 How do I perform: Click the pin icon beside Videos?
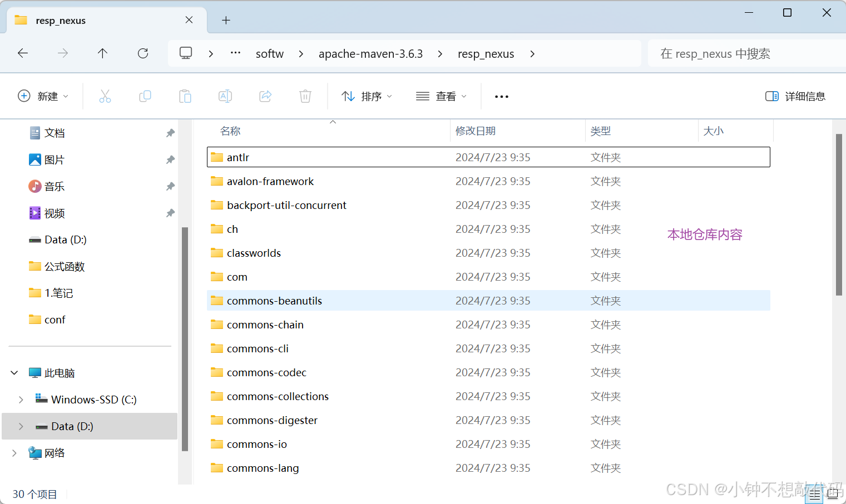pyautogui.click(x=170, y=213)
